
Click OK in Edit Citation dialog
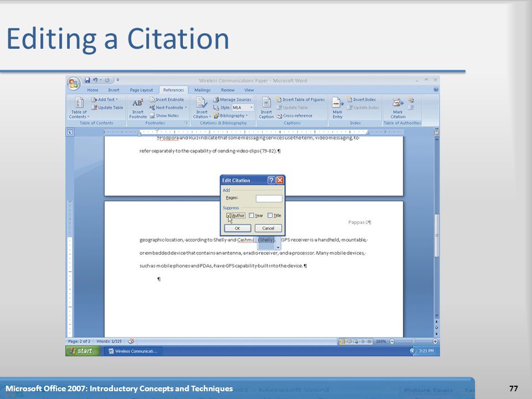point(238,228)
